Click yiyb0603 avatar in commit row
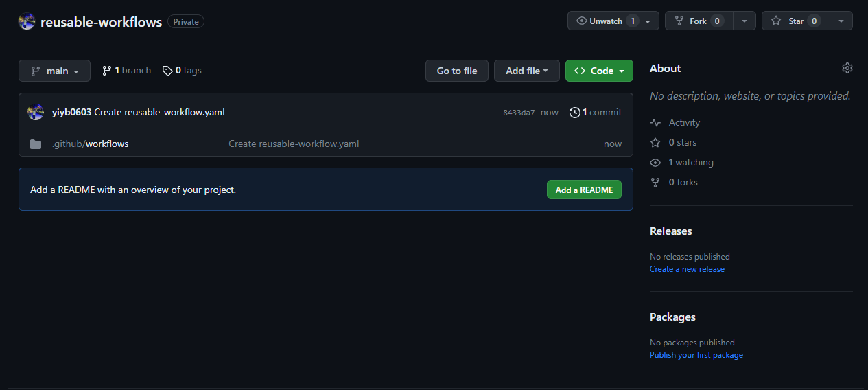Viewport: 868px width, 390px height. [36, 113]
